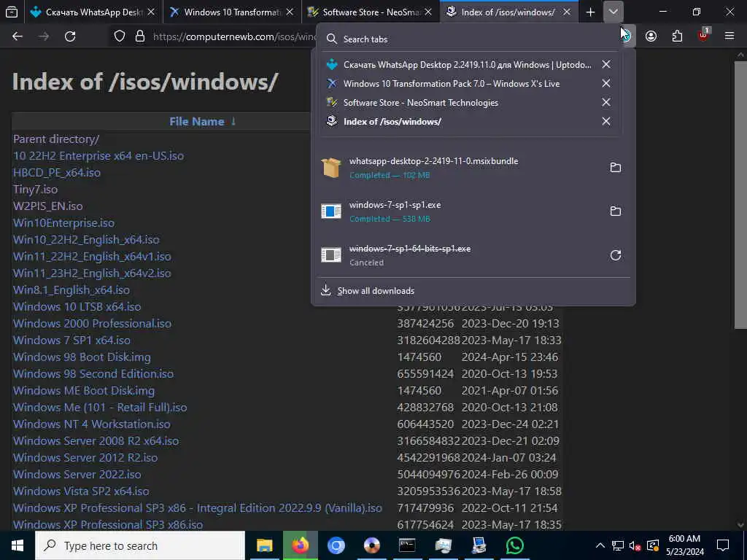747x560 pixels.
Task: Close Software Store NeoSmart list entry
Action: pos(606,102)
